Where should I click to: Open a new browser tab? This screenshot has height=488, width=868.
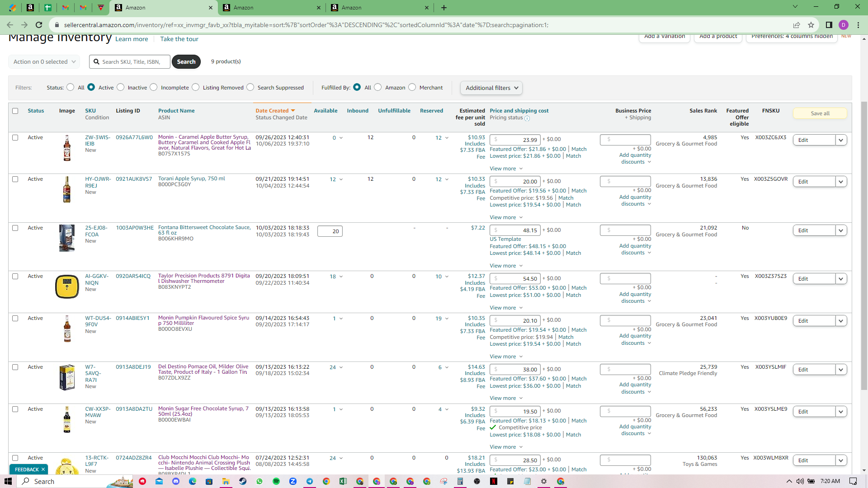444,8
